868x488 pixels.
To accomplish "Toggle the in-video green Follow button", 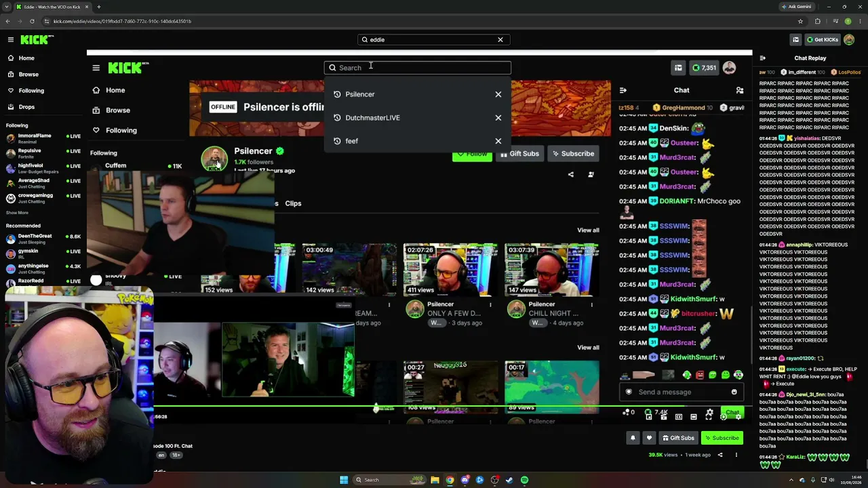I will point(472,154).
